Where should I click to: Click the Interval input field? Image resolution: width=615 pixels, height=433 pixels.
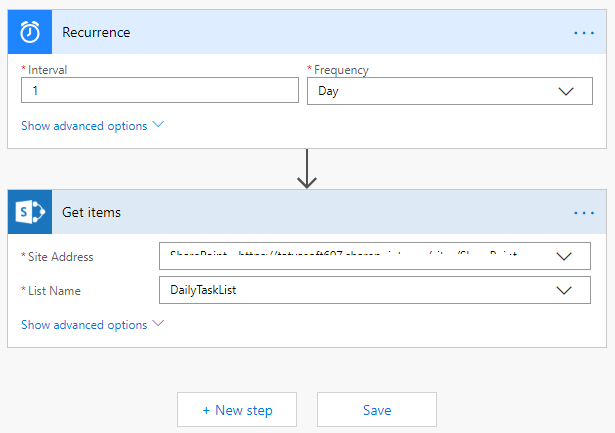(x=160, y=90)
